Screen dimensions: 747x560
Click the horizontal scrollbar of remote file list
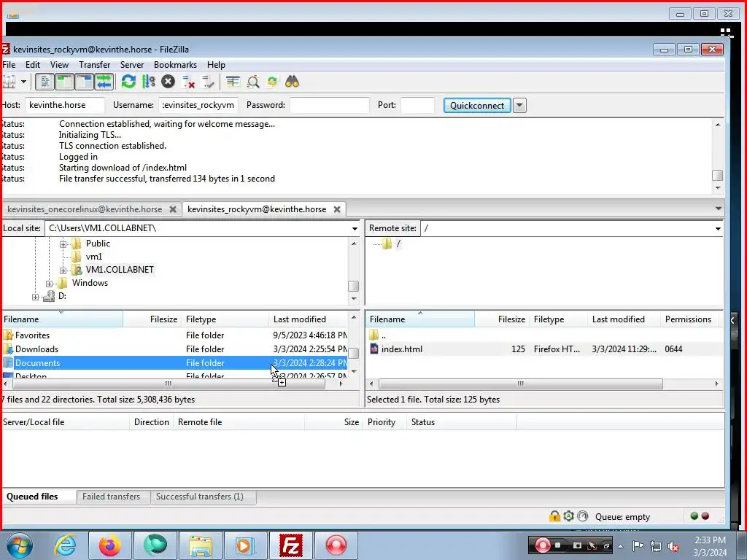click(x=521, y=384)
